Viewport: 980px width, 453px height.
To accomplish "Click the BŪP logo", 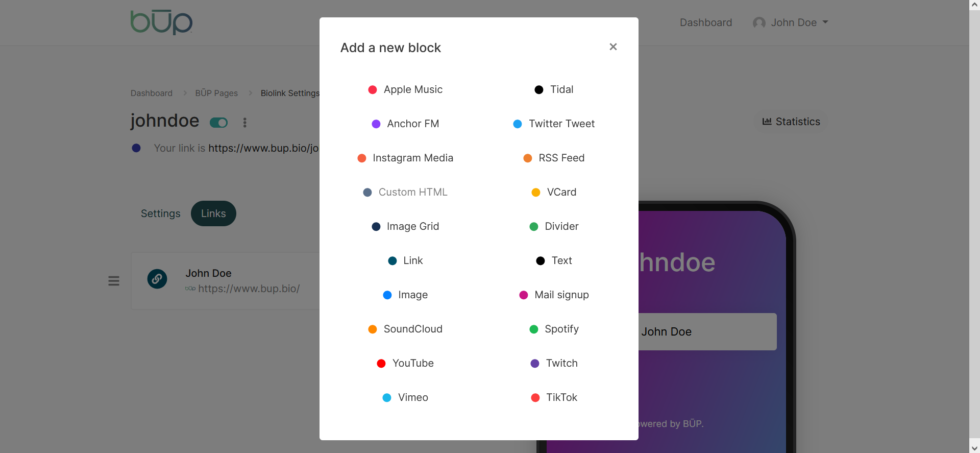I will (161, 22).
